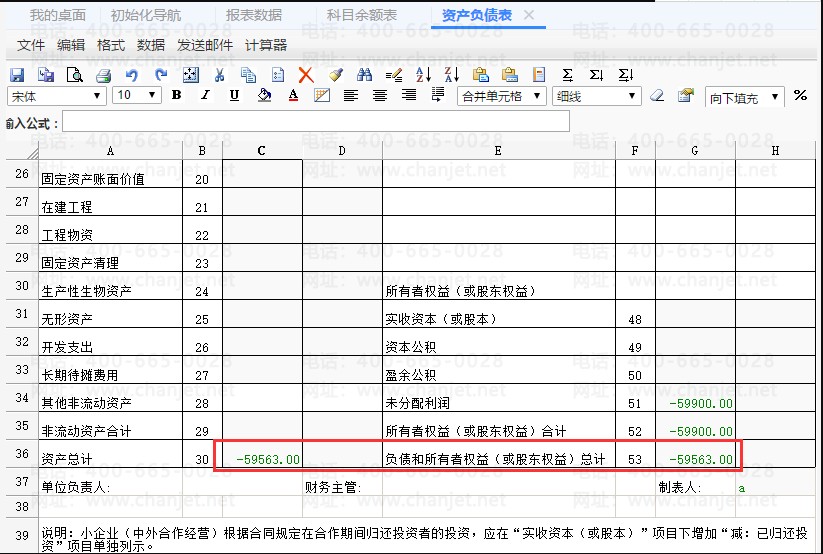Click the Save As icon
Viewport: 823px width, 554px height.
pyautogui.click(x=46, y=75)
